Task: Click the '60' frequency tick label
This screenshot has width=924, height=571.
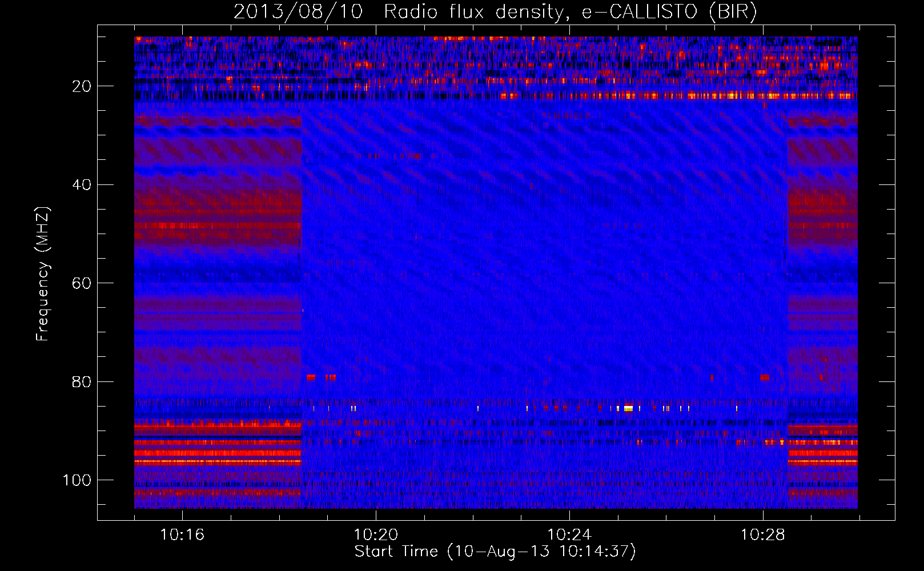Action: click(x=82, y=283)
